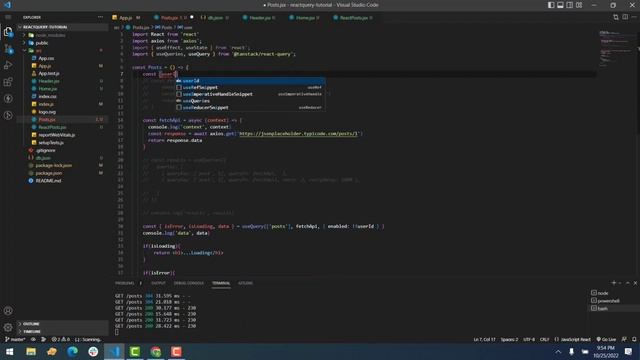Open the Source Control view

click(8, 49)
